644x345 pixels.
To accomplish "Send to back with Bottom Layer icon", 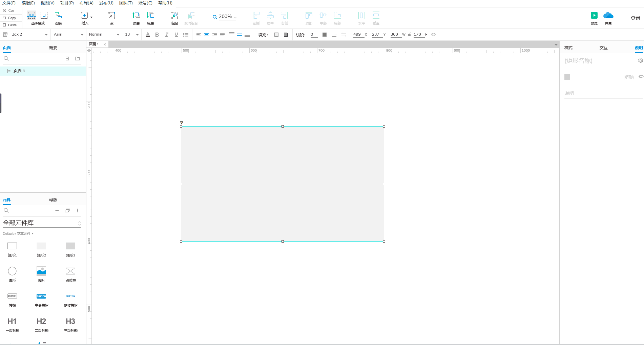I will (150, 15).
